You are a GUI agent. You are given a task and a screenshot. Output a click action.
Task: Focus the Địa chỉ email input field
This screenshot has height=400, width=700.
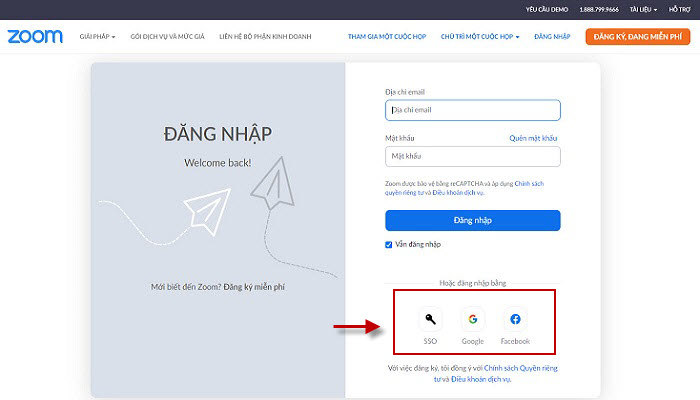click(x=473, y=110)
